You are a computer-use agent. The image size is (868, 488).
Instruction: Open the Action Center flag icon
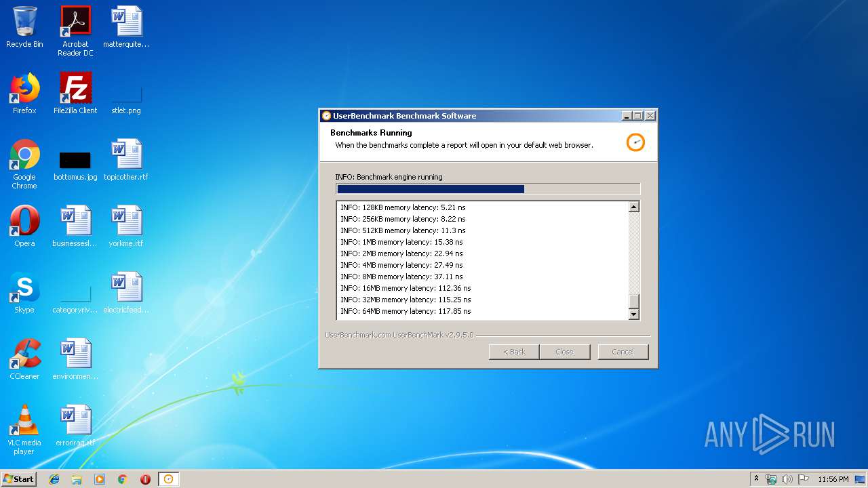tap(803, 479)
